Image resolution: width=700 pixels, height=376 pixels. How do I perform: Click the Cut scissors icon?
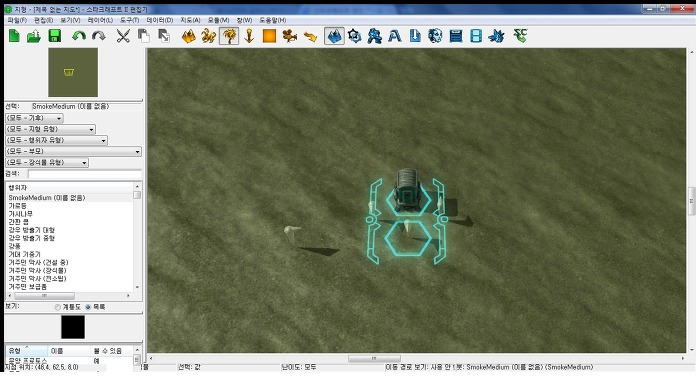pyautogui.click(x=123, y=36)
